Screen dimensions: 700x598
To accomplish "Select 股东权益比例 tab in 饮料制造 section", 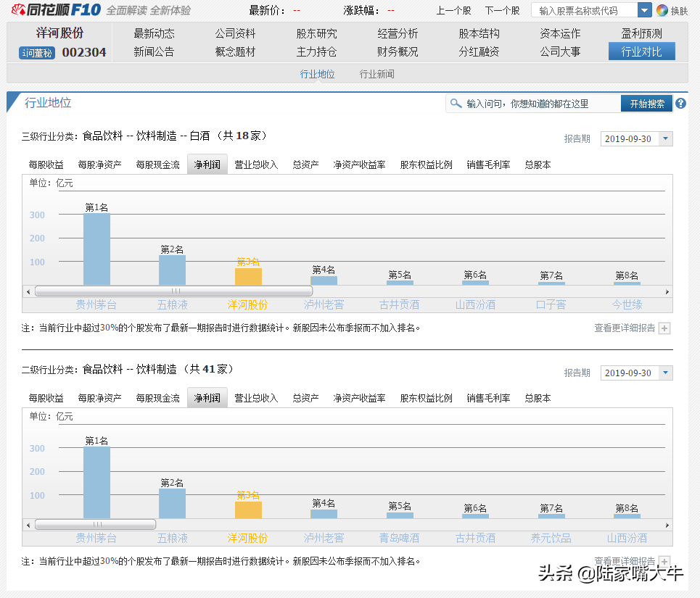I will [427, 398].
